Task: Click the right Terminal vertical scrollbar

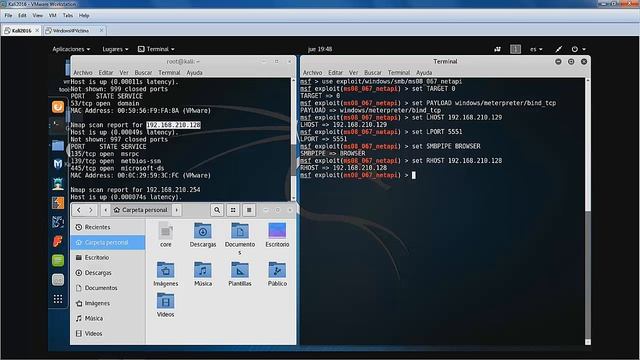Action: (588, 211)
